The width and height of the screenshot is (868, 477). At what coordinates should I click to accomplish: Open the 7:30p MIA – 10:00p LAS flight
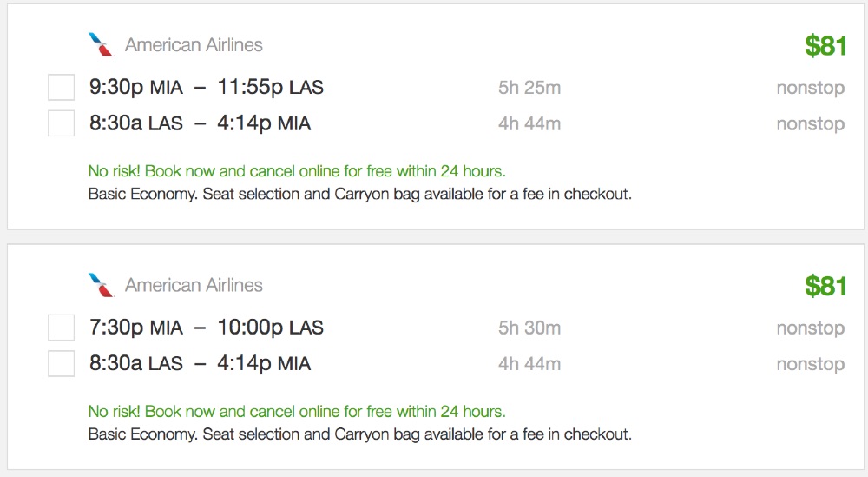(x=206, y=328)
